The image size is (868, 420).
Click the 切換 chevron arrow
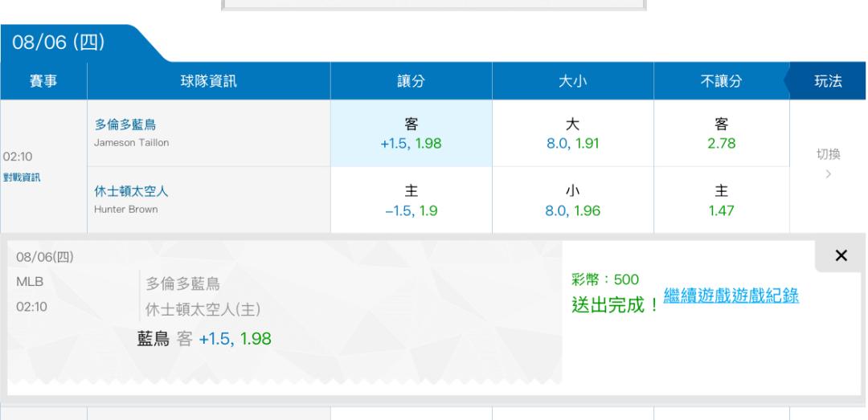[x=828, y=174]
